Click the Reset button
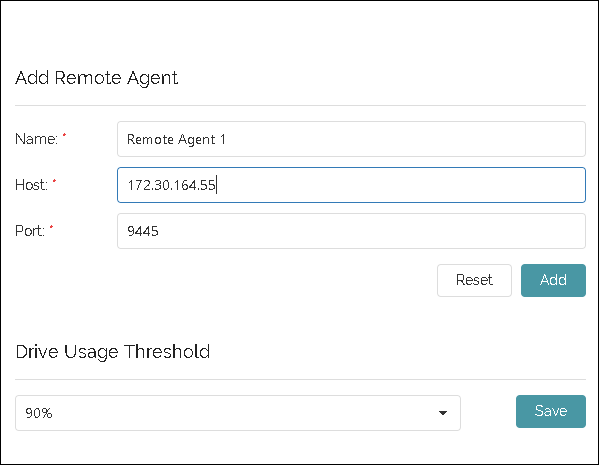 (x=474, y=280)
